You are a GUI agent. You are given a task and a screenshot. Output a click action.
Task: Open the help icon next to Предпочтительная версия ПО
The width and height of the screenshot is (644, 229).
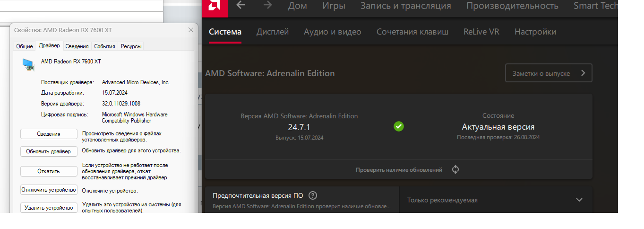click(x=312, y=195)
